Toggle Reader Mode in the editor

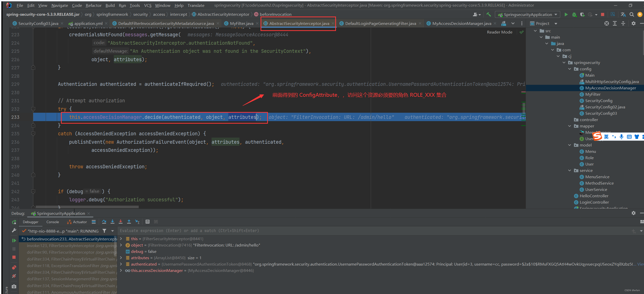pyautogui.click(x=500, y=32)
